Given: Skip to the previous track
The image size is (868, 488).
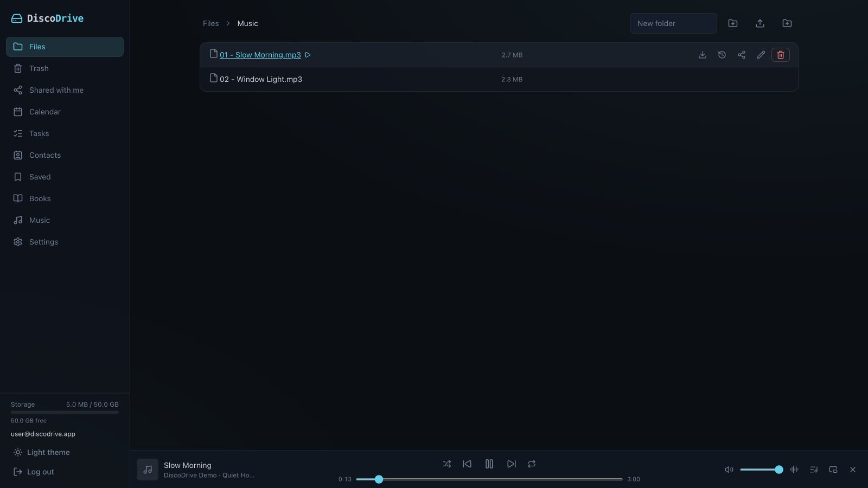Looking at the screenshot, I should point(467,464).
